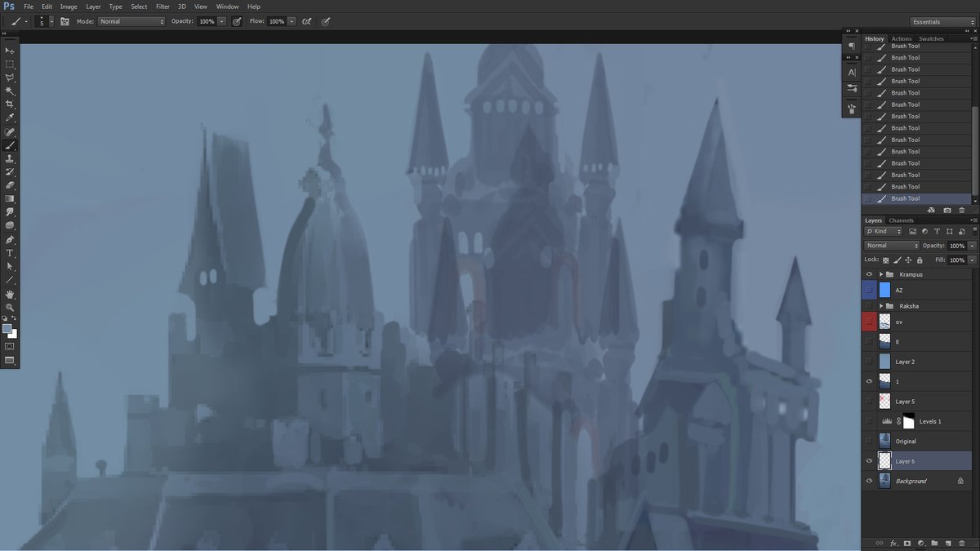Image resolution: width=980 pixels, height=551 pixels.
Task: Add a layer mask icon
Action: tap(906, 543)
